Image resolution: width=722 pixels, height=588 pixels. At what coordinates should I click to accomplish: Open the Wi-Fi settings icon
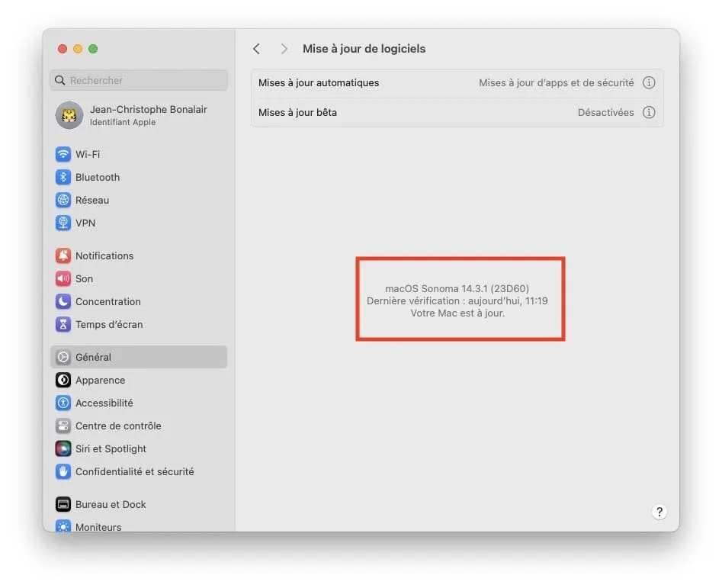coord(63,154)
